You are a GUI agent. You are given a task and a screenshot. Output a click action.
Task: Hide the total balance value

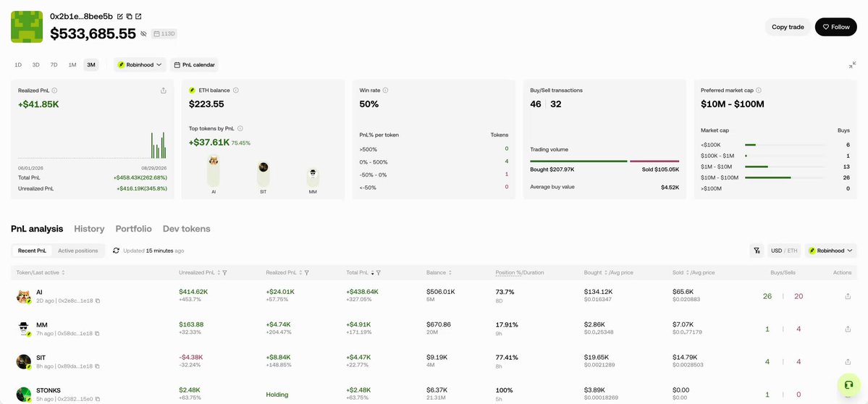tap(143, 34)
